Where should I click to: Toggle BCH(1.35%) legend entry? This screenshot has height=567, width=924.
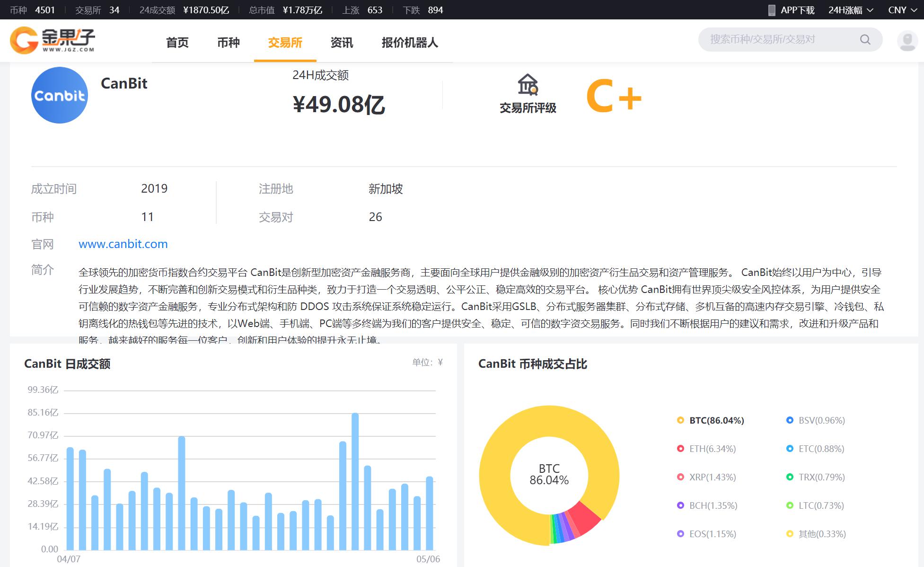click(707, 505)
